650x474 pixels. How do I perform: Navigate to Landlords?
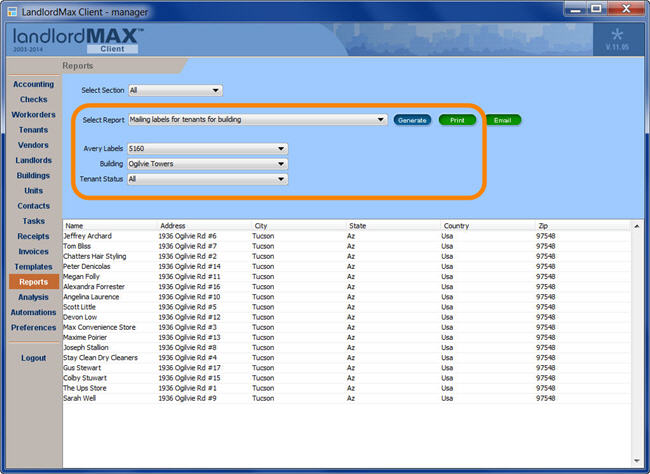pos(34,160)
